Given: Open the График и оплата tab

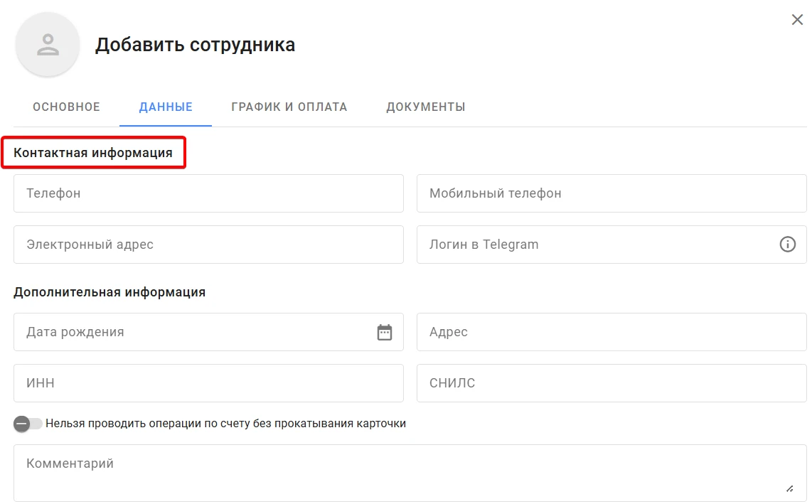Looking at the screenshot, I should click(289, 107).
